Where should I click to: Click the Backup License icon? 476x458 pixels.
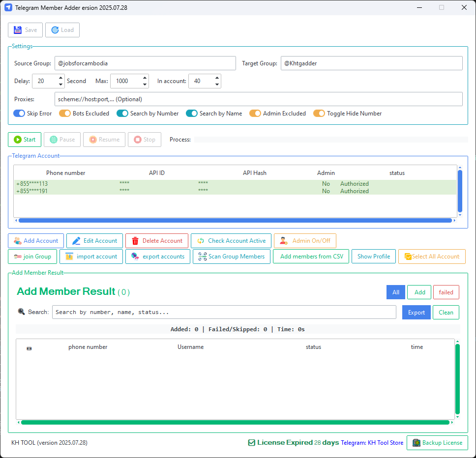(416, 443)
